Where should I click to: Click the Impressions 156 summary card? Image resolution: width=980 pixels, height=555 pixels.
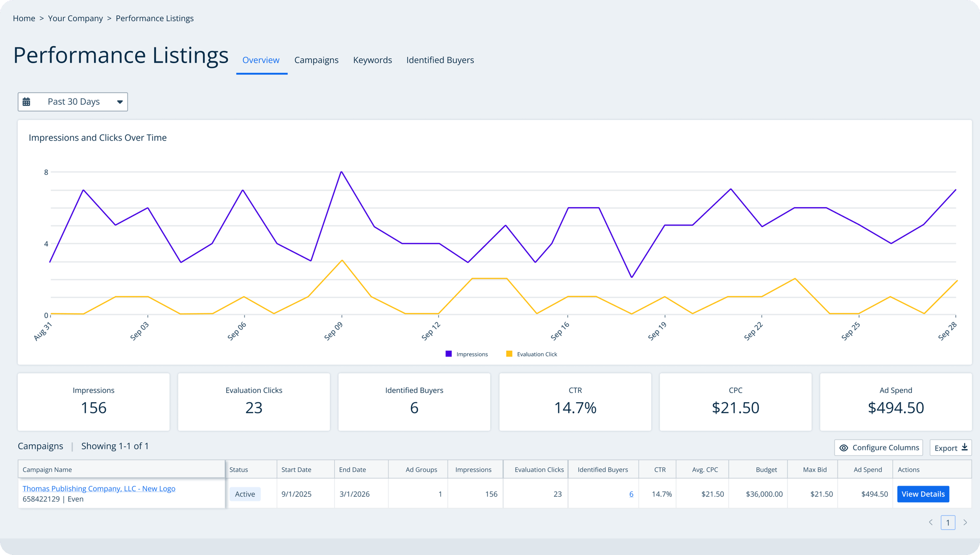click(94, 402)
